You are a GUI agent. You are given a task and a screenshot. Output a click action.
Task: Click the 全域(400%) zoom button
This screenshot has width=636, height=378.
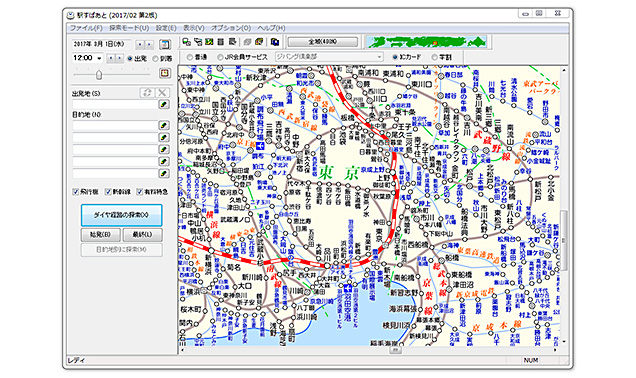click(x=323, y=42)
